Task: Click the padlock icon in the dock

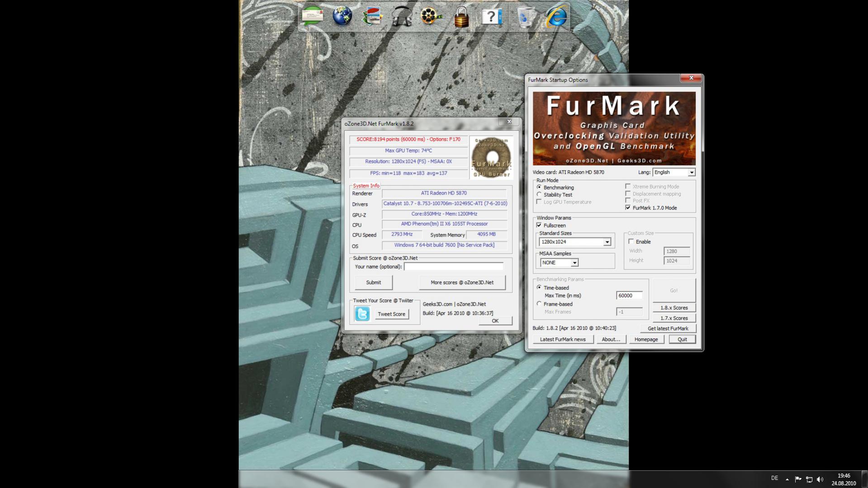Action: (461, 17)
